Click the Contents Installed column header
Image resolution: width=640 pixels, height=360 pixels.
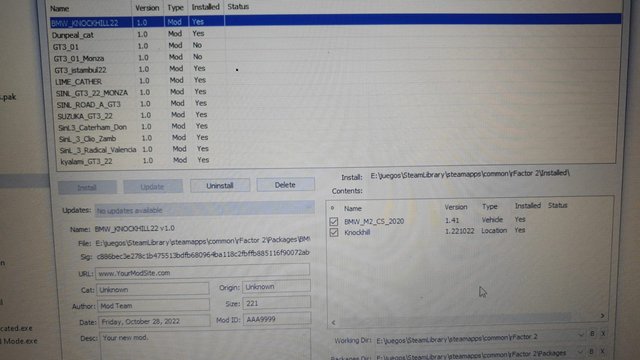527,206
